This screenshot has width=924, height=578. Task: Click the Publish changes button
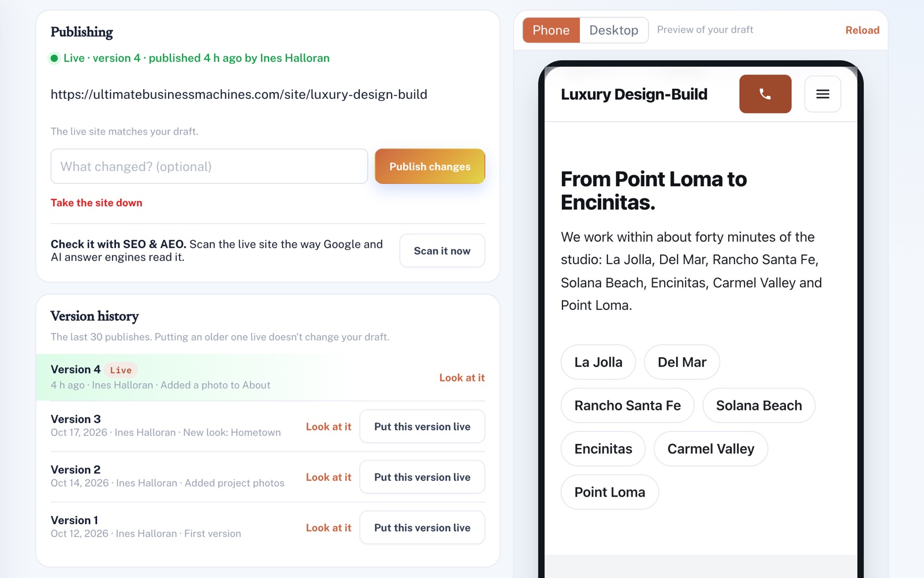430,166
